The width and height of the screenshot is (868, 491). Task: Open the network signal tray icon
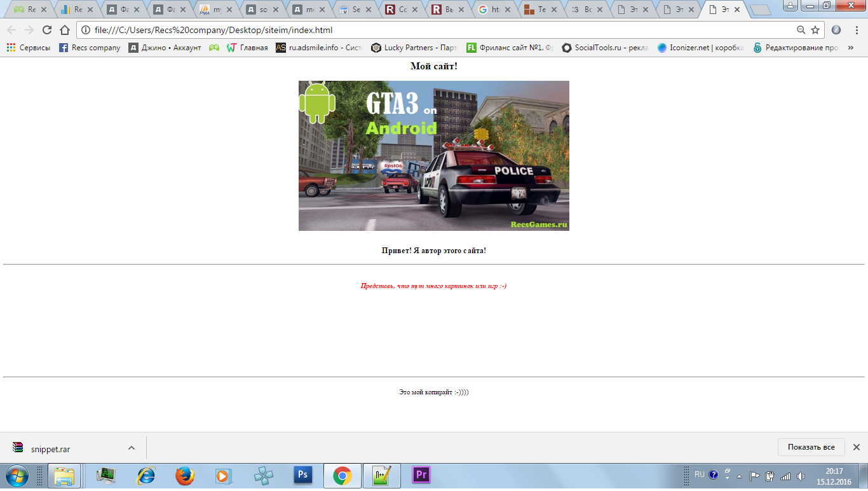(785, 476)
